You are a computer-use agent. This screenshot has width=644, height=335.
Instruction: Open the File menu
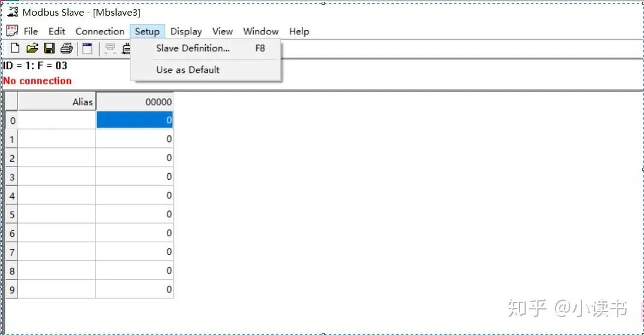(x=31, y=31)
